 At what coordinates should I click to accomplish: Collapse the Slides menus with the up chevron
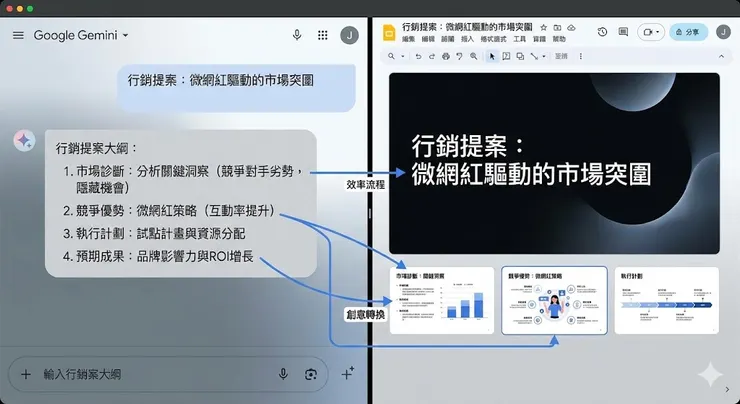721,56
